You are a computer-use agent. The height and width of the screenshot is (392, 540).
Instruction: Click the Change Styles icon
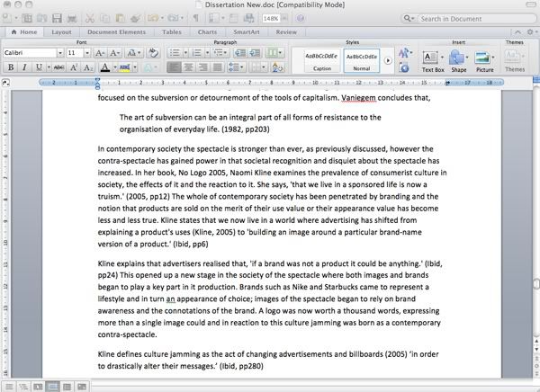pyautogui.click(x=404, y=53)
